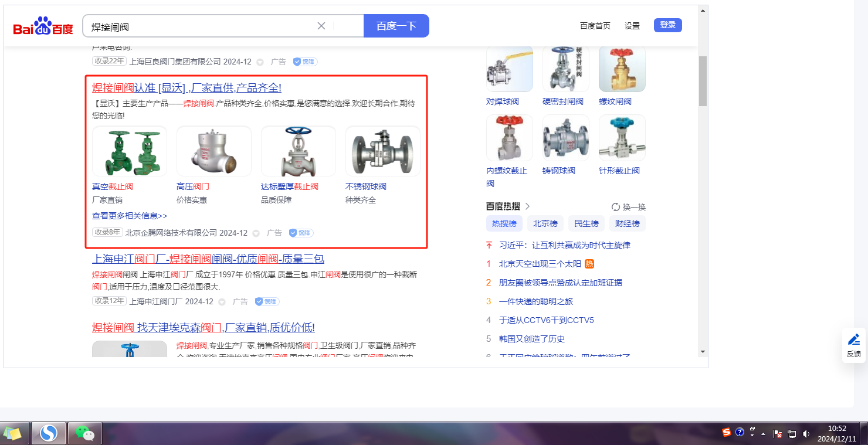The height and width of the screenshot is (445, 868).
Task: Open the 设置 menu
Action: 632,26
